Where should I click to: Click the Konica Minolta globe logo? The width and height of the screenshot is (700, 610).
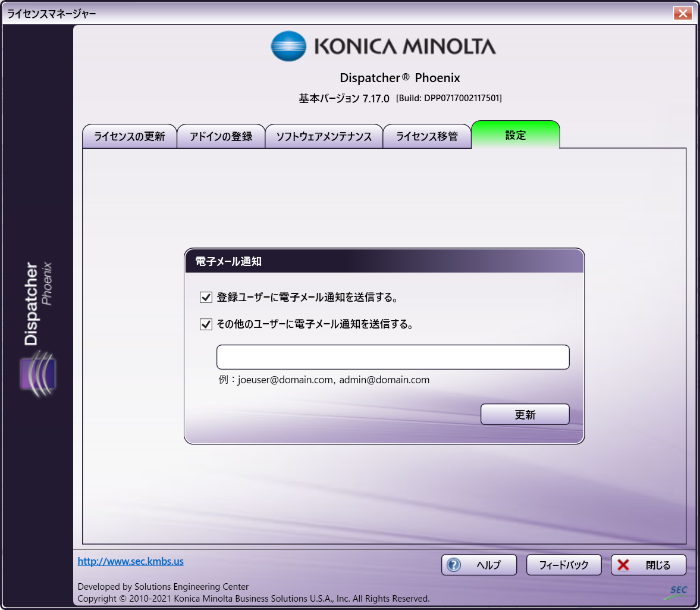[288, 46]
